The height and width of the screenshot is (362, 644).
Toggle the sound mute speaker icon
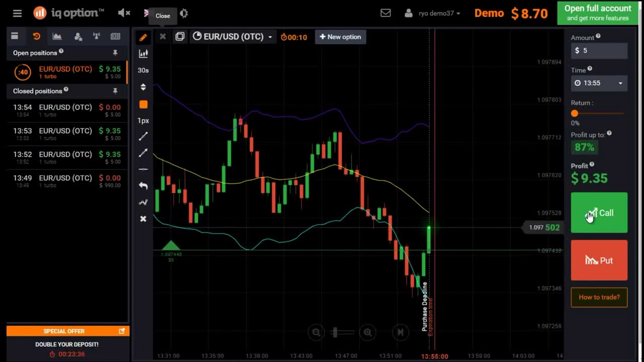[124, 13]
